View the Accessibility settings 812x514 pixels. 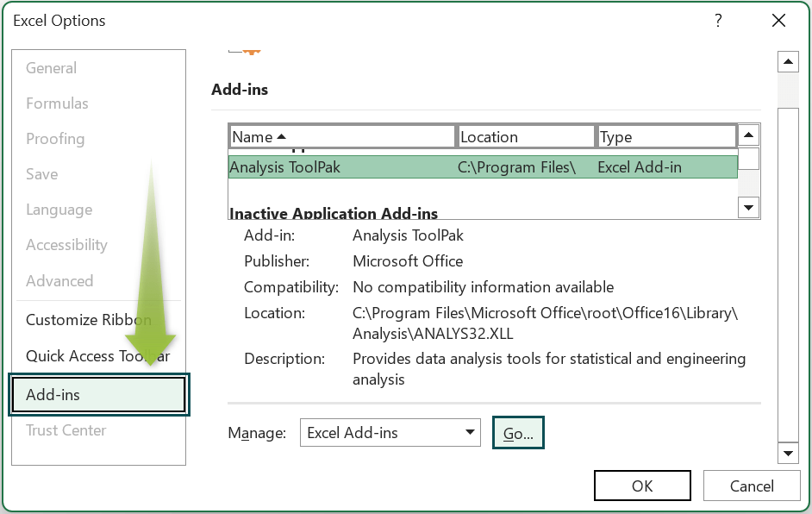click(66, 245)
